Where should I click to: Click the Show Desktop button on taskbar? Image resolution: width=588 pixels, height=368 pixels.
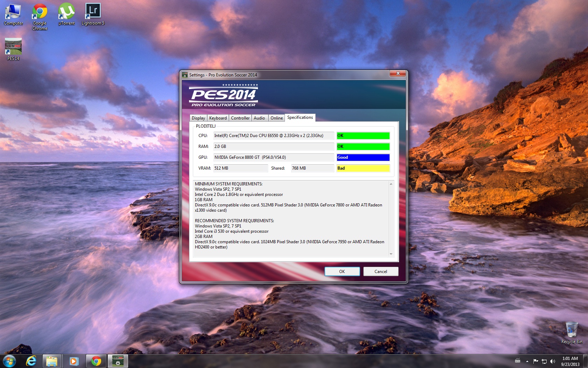[586, 361]
